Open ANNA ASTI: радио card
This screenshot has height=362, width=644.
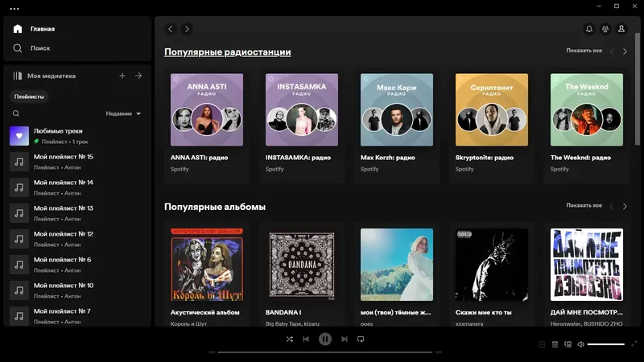(x=207, y=125)
